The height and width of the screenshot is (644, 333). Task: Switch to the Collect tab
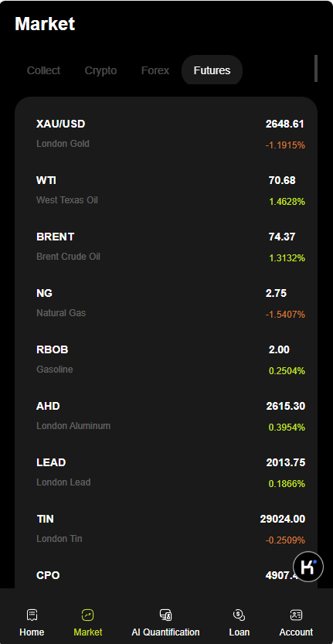pyautogui.click(x=43, y=70)
